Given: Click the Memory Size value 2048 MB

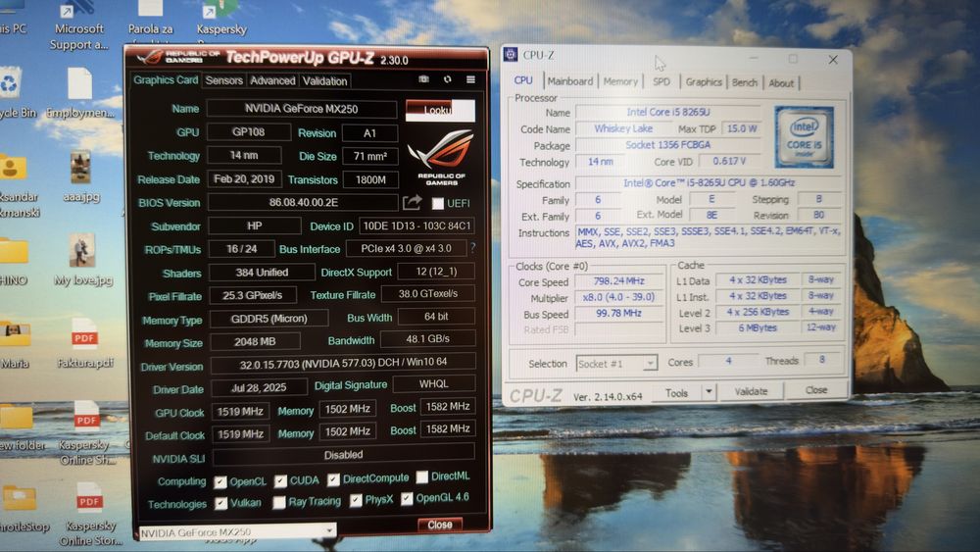Looking at the screenshot, I should click(x=255, y=341).
